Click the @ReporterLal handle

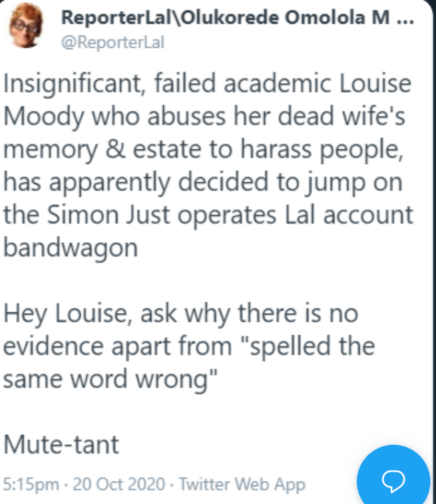[x=113, y=42]
